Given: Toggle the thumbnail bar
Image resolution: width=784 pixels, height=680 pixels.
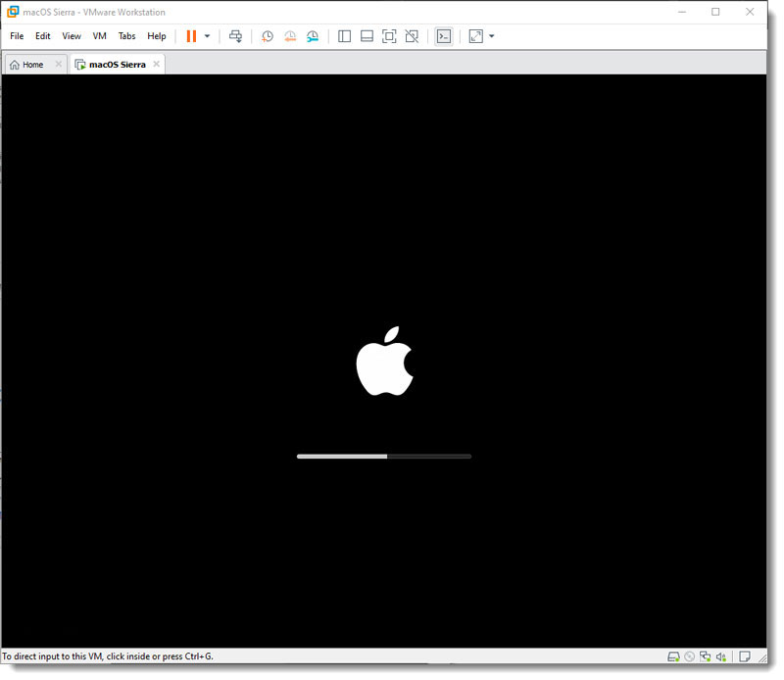Looking at the screenshot, I should click(367, 36).
